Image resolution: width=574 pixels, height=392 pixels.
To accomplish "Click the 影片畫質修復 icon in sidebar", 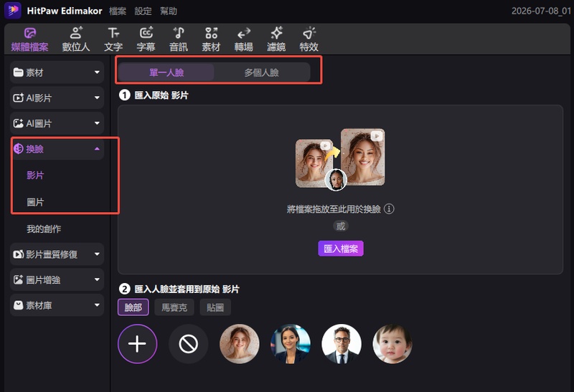I will coord(19,254).
